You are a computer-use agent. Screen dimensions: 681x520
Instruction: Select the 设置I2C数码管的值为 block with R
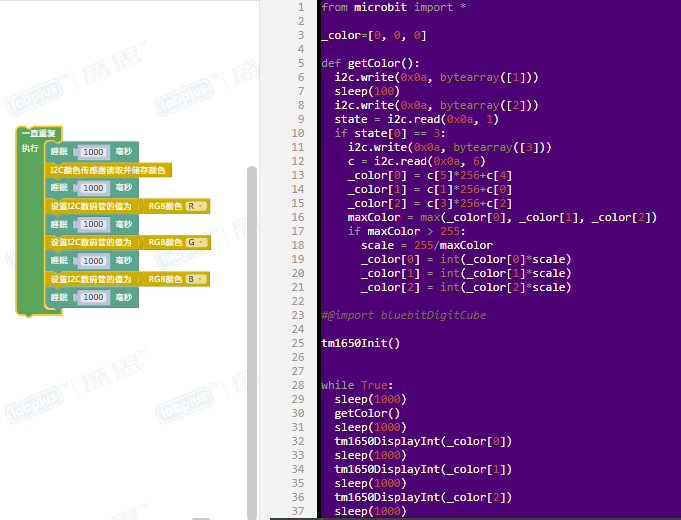[90, 206]
